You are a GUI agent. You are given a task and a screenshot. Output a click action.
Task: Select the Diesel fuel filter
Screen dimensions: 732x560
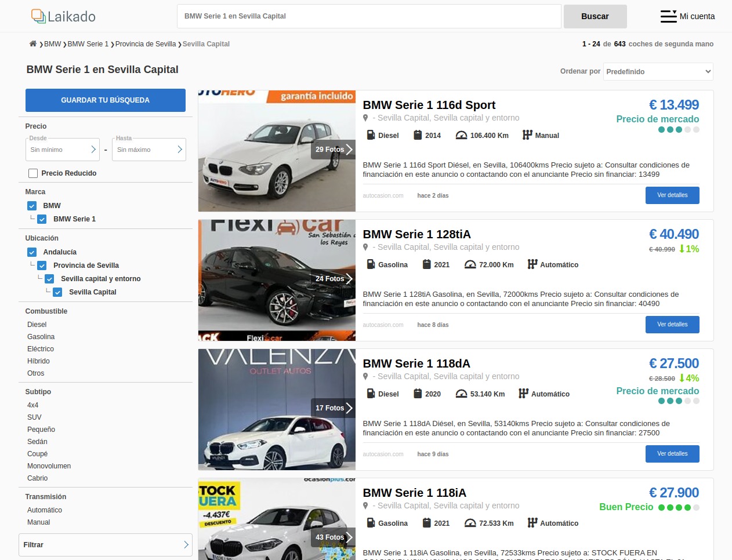coord(37,325)
